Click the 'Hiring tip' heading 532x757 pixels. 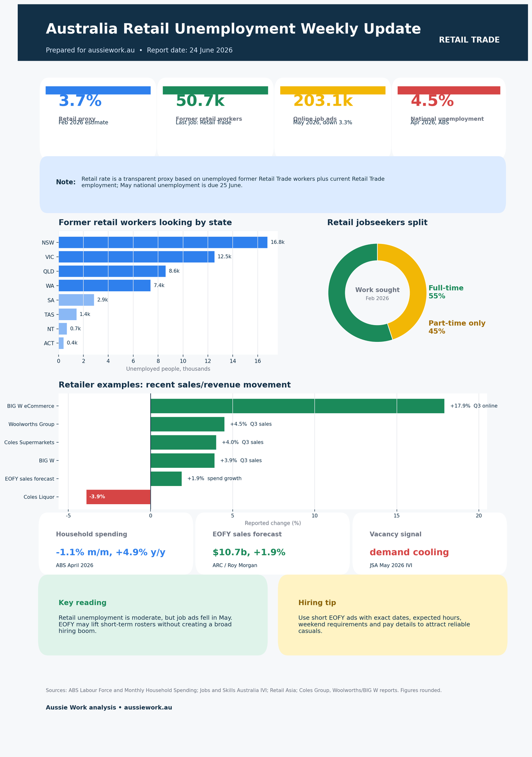[317, 603]
